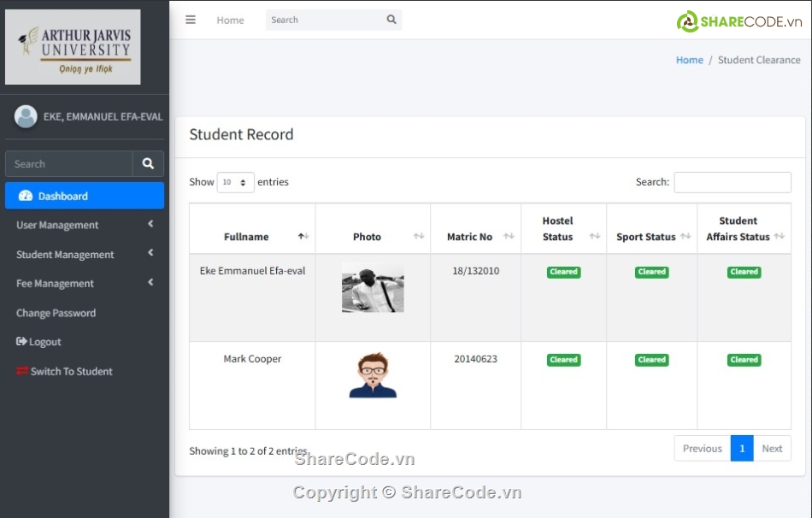Click Logout in sidebar
Screen dimensions: 812x518
pos(85,342)
